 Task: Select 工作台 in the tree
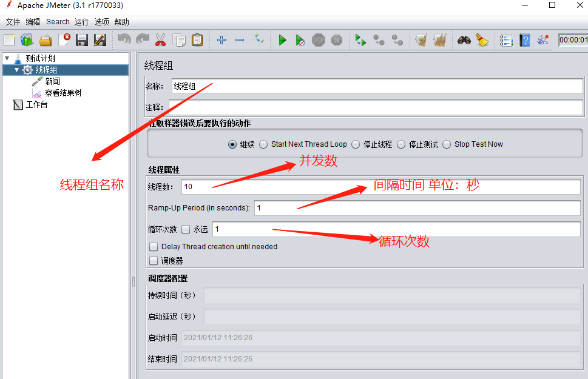tap(36, 104)
